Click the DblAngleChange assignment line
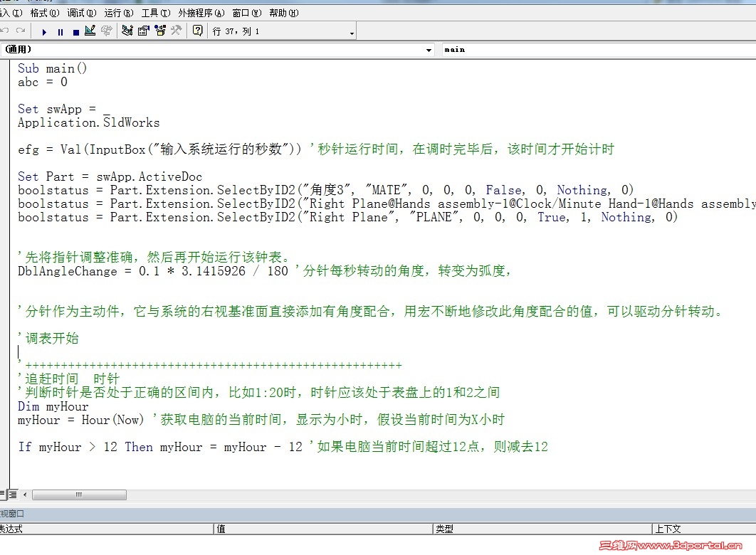Screen dimensions: 756x555 click(x=264, y=271)
